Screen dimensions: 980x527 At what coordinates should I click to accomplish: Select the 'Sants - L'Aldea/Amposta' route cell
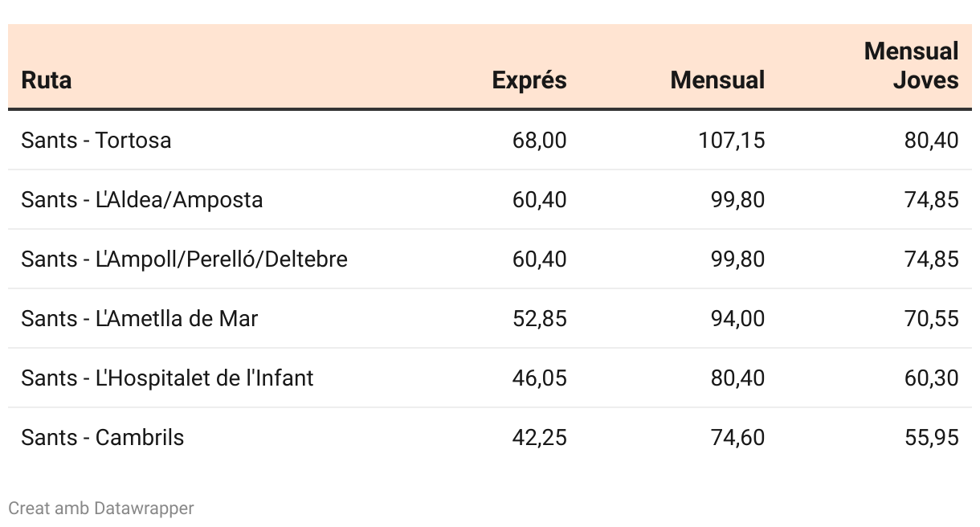click(x=142, y=200)
